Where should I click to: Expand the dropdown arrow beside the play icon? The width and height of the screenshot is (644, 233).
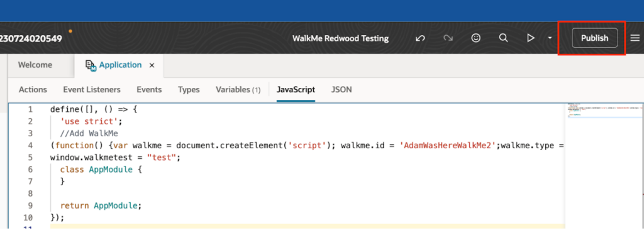(550, 38)
